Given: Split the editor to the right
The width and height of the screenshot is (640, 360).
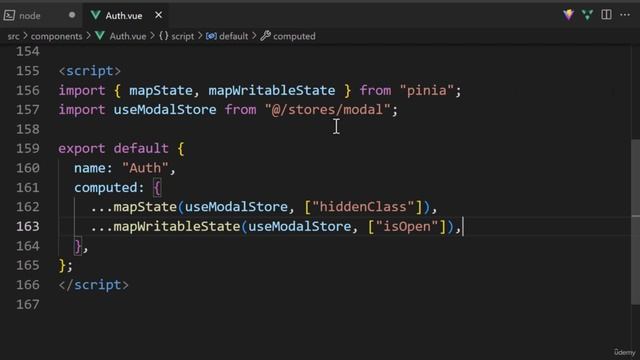Looking at the screenshot, I should tap(606, 15).
